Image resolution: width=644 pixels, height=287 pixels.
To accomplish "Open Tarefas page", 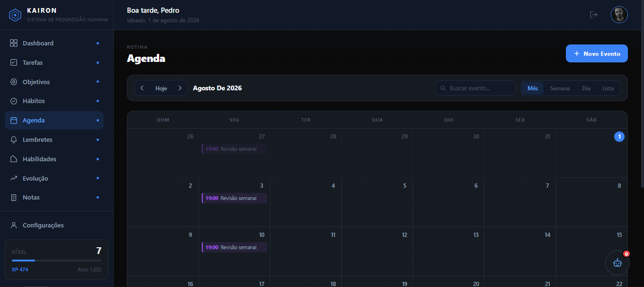I will tap(54, 62).
